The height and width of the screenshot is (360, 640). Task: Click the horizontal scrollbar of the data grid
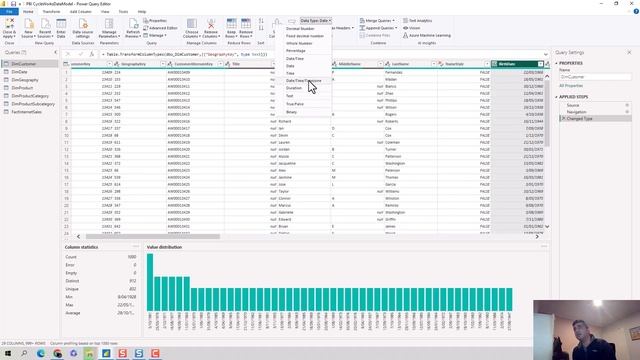[x=153, y=236]
